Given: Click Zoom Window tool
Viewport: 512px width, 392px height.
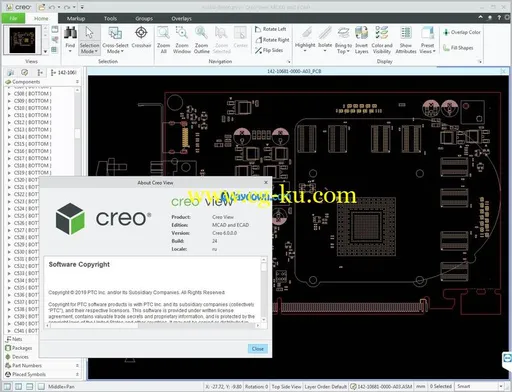Looking at the screenshot, I should tap(182, 40).
